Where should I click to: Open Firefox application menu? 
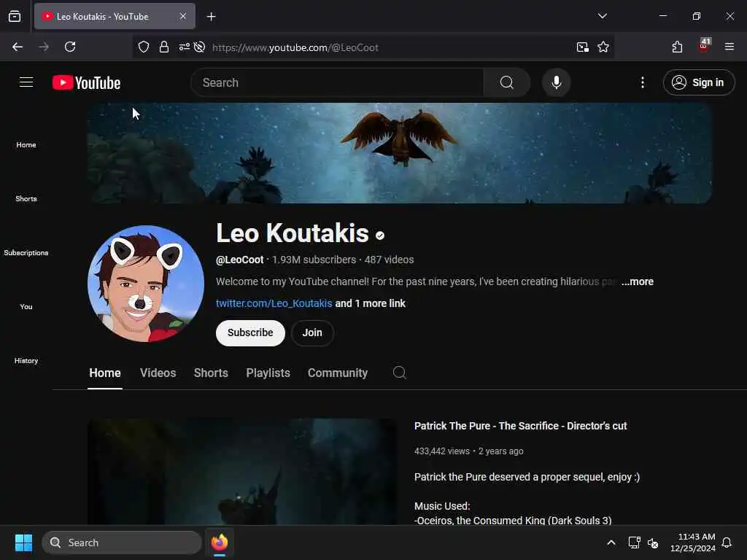[729, 47]
